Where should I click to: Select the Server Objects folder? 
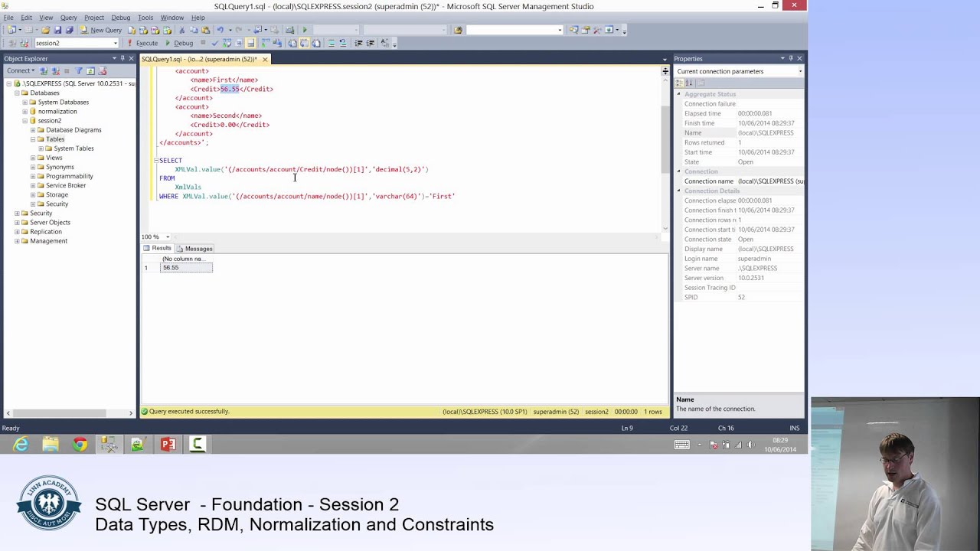[50, 222]
